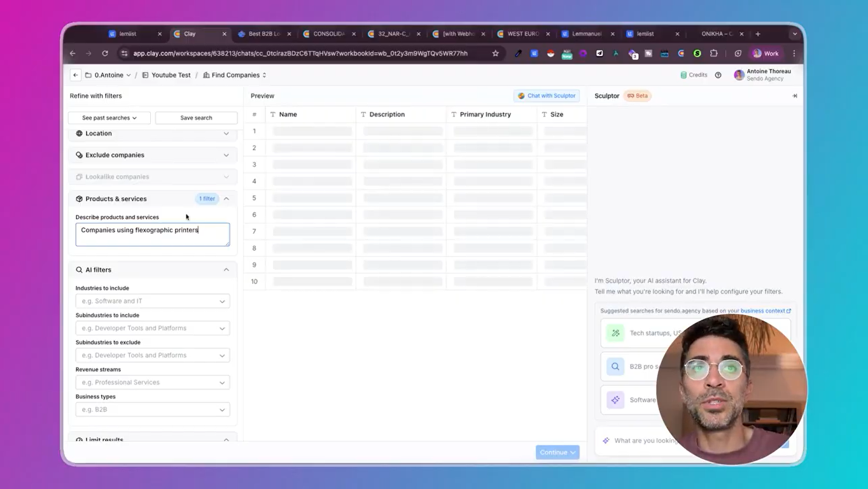Viewport: 868px width, 489px height.
Task: Open the business context link
Action: pyautogui.click(x=766, y=311)
